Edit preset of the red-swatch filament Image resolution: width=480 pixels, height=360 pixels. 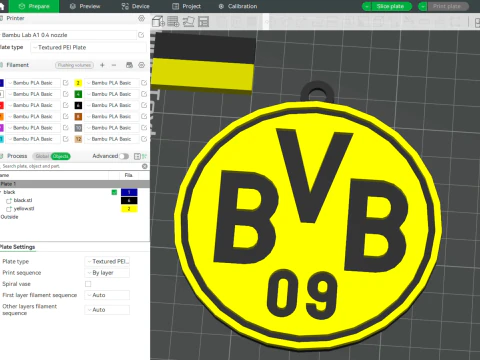[x=66, y=105]
